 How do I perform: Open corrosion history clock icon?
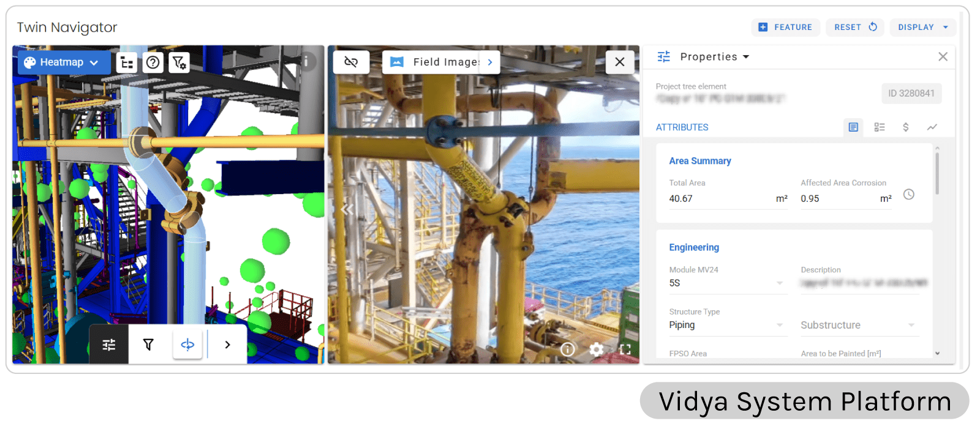[x=909, y=195]
